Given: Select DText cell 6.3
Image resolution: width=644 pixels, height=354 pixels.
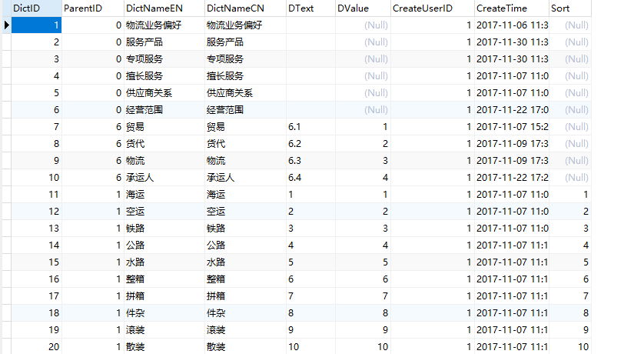Looking at the screenshot, I should coord(310,160).
